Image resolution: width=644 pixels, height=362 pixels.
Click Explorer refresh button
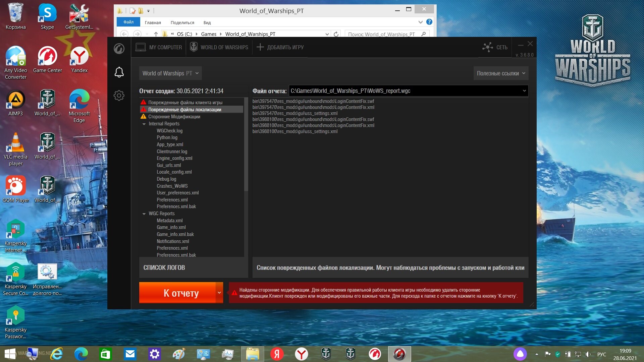336,34
